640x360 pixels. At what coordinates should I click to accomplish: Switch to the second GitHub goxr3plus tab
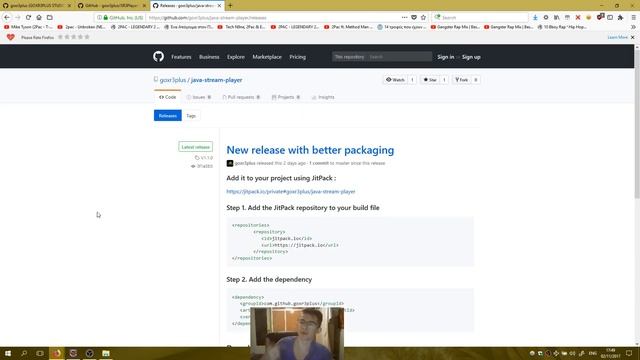point(111,6)
